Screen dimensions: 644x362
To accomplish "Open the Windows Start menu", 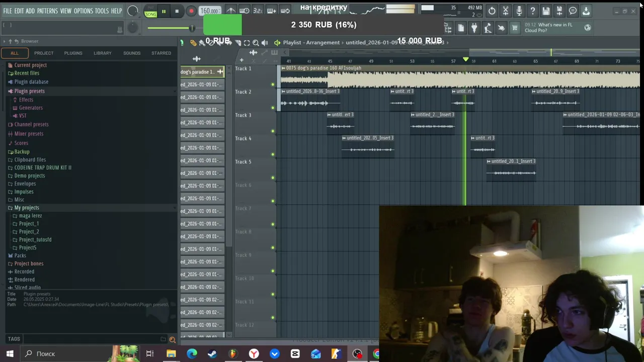I will (10, 353).
